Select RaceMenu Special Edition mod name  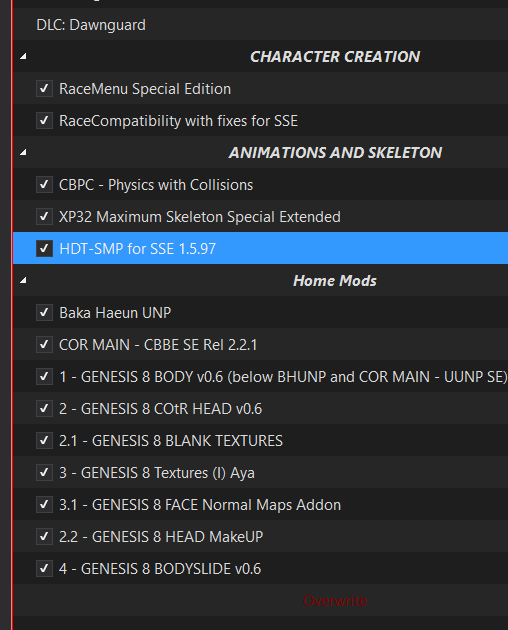click(145, 89)
